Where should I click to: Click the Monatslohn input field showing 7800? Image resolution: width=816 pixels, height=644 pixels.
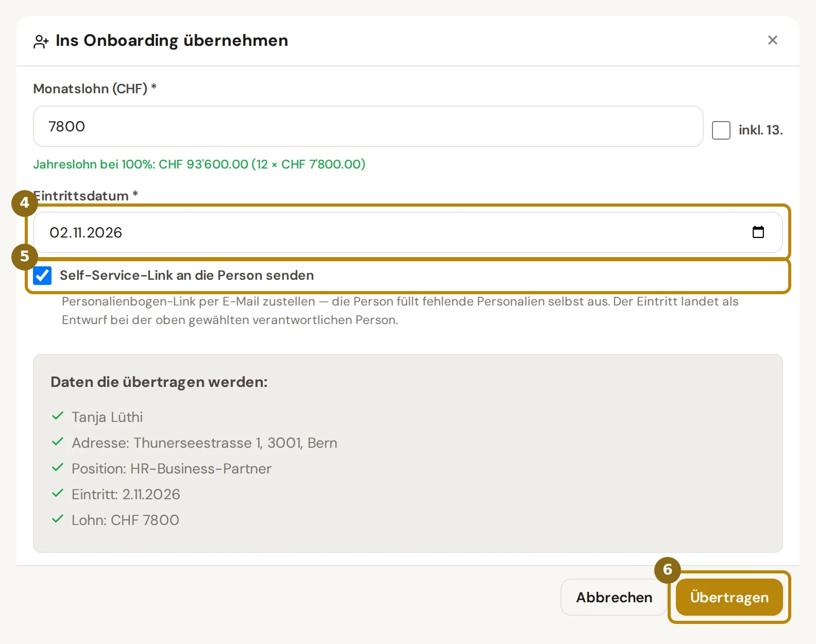pyautogui.click(x=368, y=126)
